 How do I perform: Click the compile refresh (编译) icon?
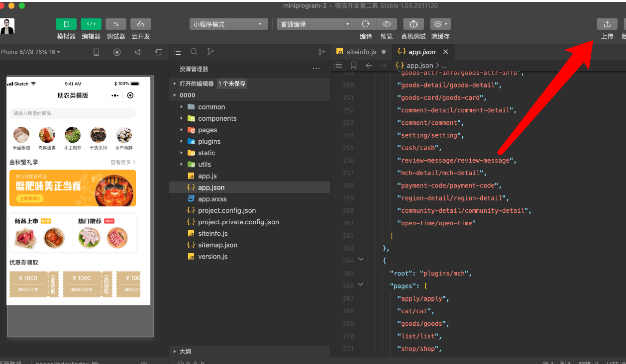[x=366, y=24]
